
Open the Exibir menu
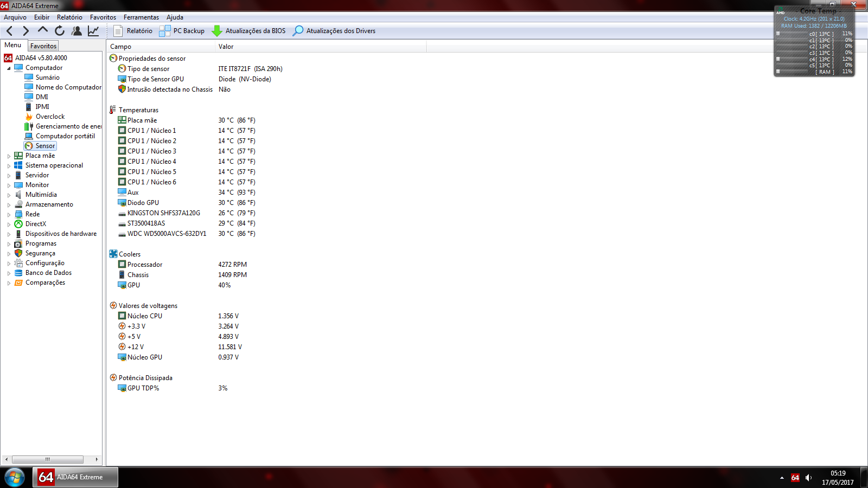tap(42, 17)
